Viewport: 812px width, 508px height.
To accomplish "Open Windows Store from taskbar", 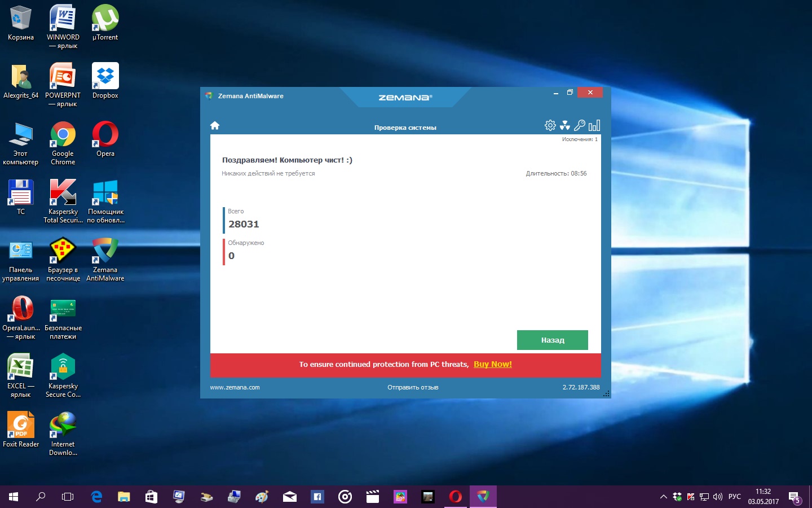I will pyautogui.click(x=151, y=497).
